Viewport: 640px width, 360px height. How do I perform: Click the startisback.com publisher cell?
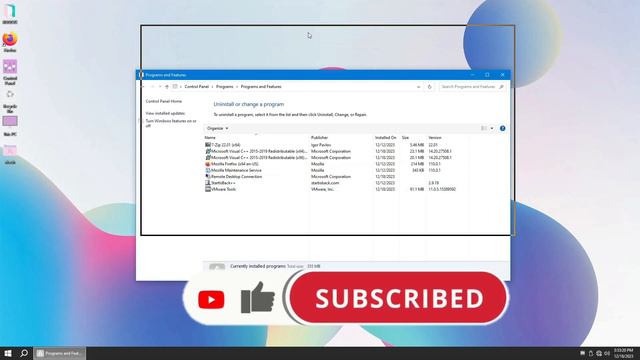325,183
